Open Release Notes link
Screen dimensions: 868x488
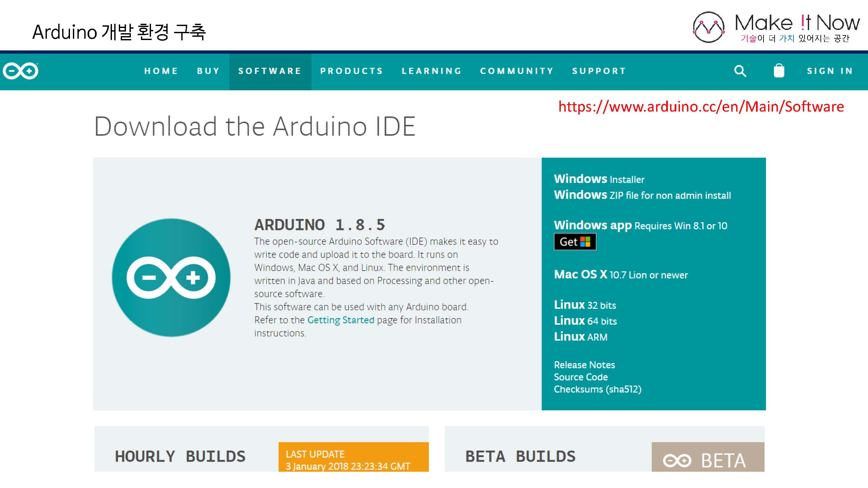tap(584, 365)
